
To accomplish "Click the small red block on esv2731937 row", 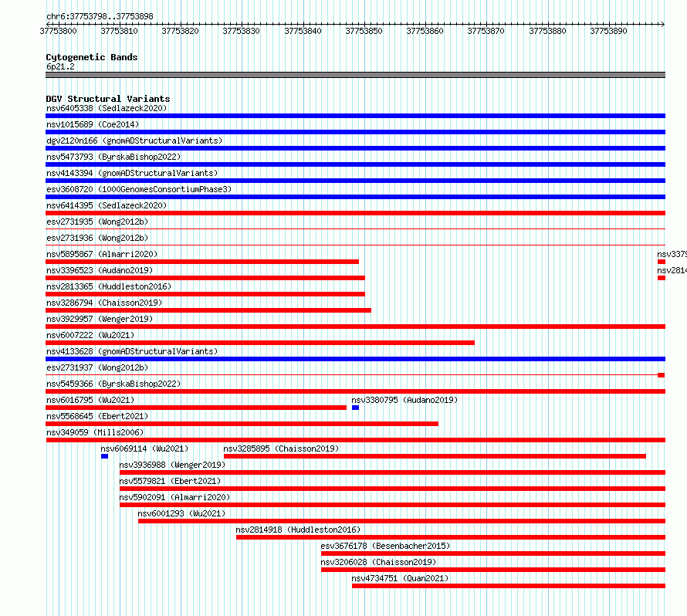I will pos(662,375).
